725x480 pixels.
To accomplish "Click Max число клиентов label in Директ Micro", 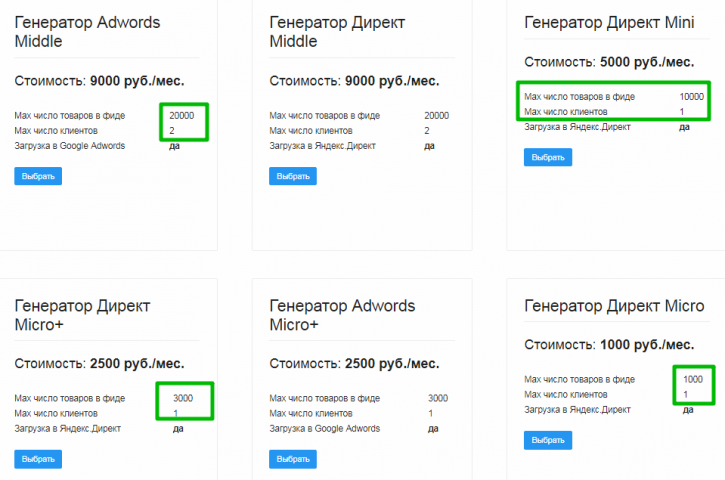I will 565,394.
